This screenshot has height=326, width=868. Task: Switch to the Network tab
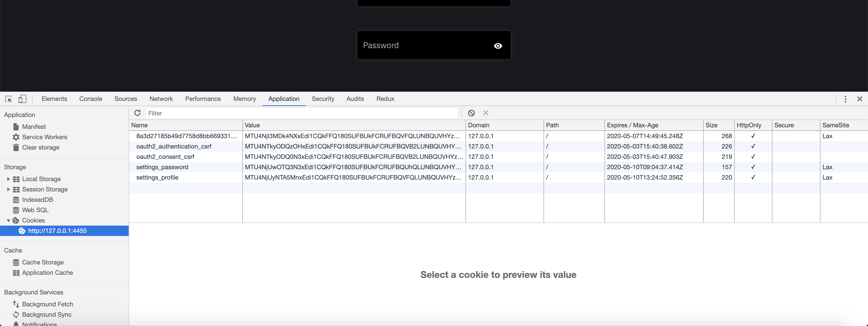(x=161, y=99)
